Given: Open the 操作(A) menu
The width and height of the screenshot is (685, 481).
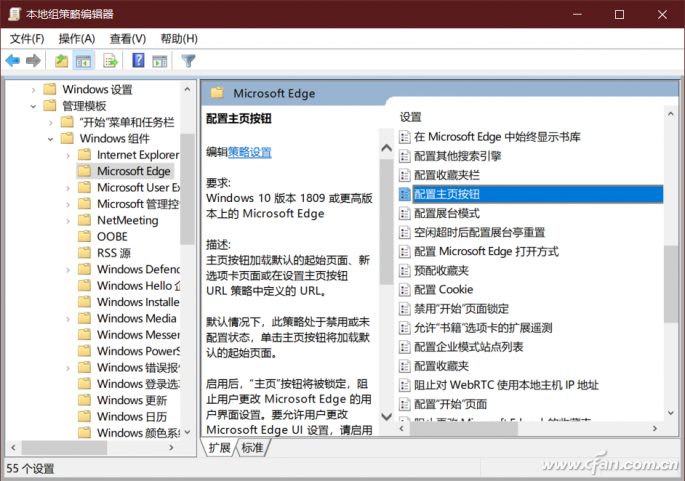Looking at the screenshot, I should 77,39.
